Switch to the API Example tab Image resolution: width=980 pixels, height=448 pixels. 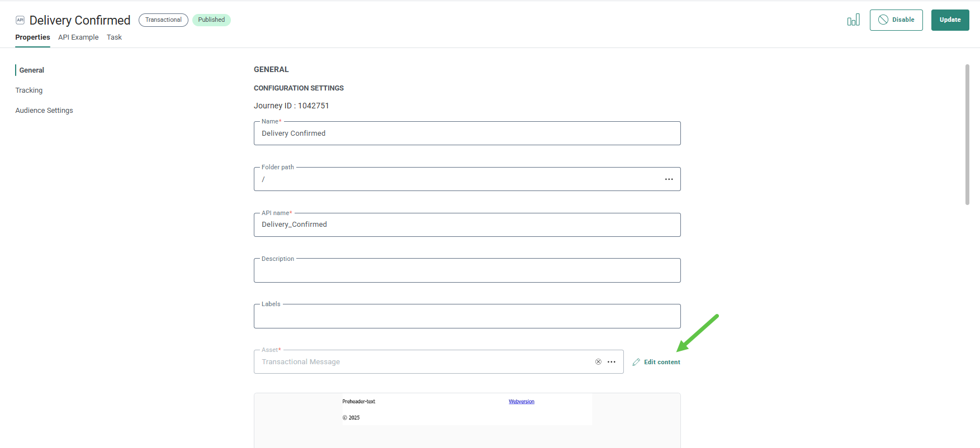coord(78,37)
